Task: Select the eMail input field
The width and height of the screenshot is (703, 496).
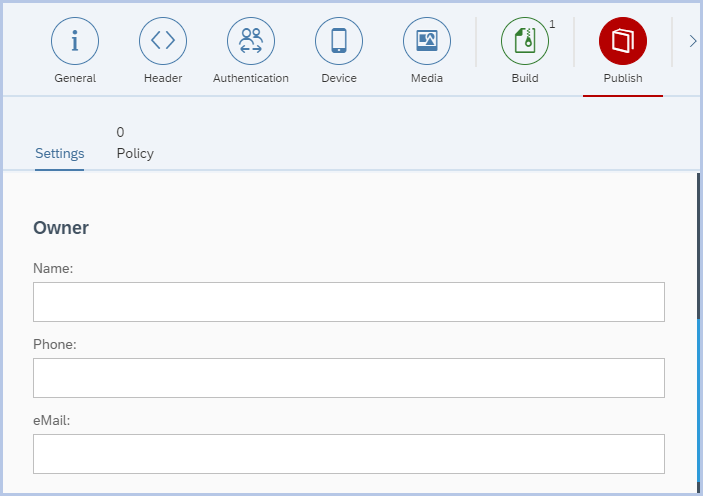Action: (x=349, y=454)
